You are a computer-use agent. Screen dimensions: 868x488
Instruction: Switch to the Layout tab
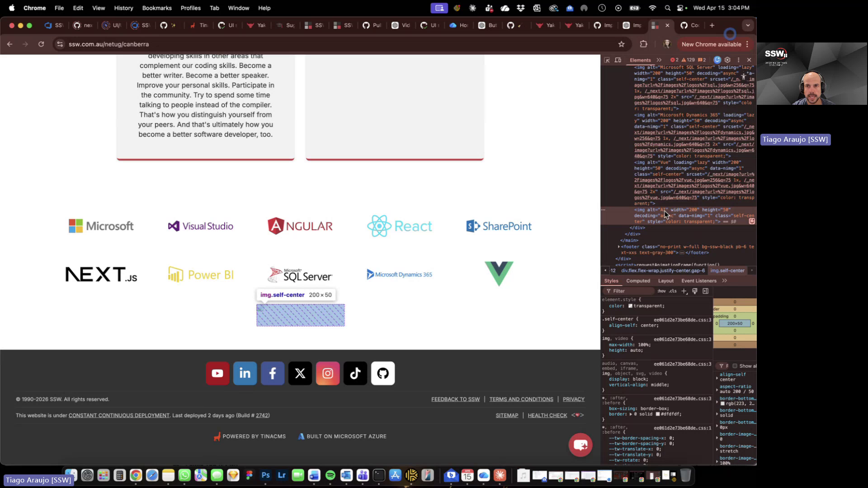tap(665, 281)
